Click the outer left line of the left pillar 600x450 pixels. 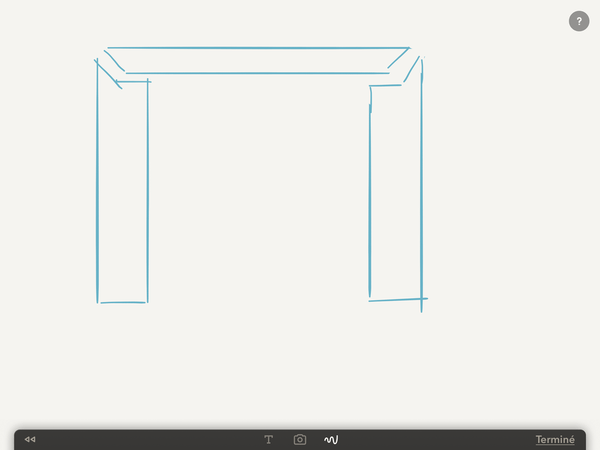(98, 190)
